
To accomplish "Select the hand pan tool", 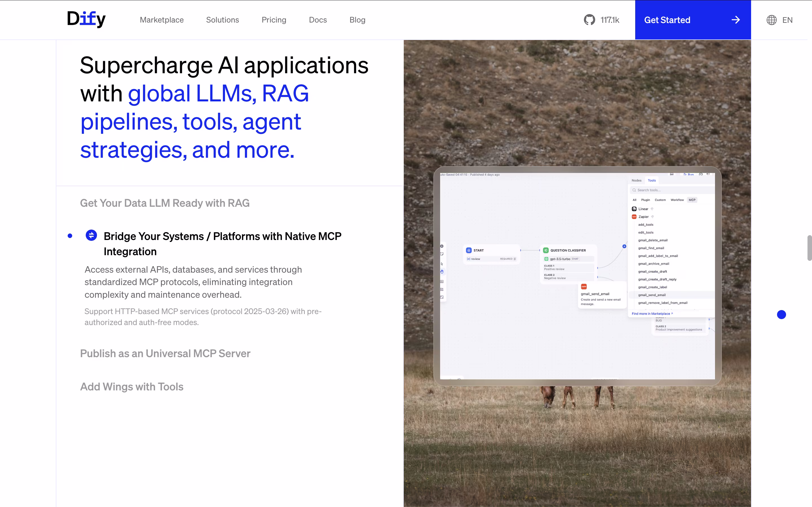I will (x=442, y=272).
